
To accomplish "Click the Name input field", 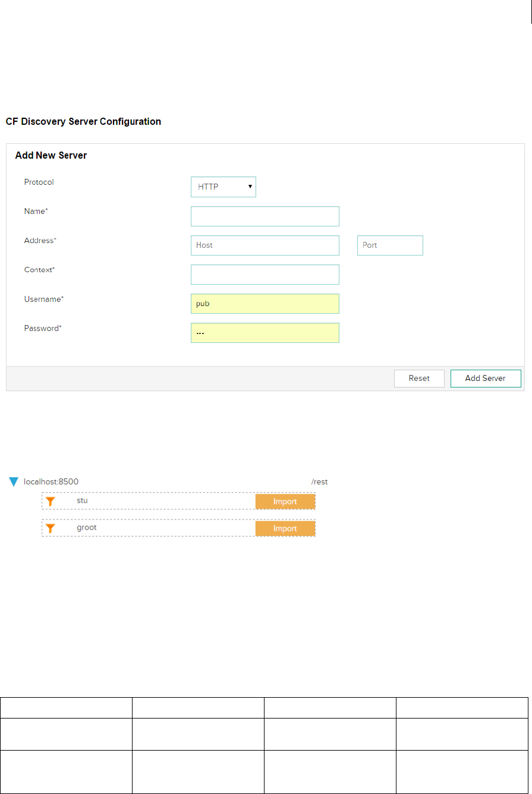I will point(265,216).
